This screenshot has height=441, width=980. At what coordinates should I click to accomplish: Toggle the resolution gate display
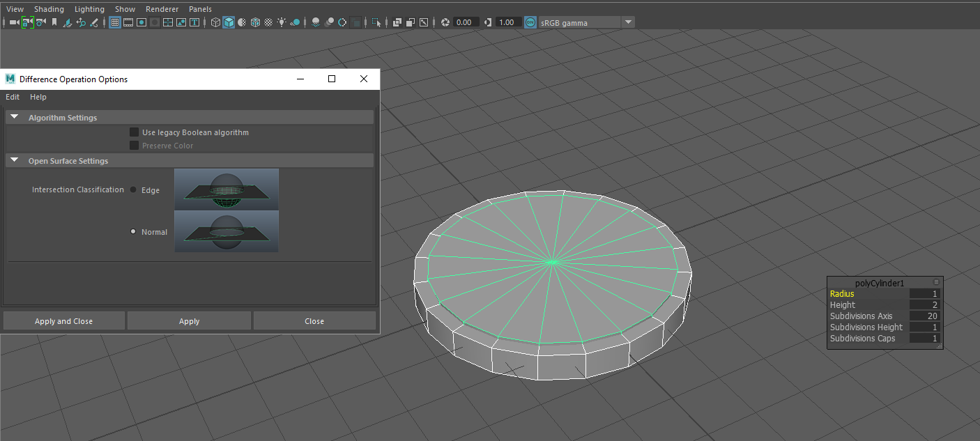click(x=141, y=22)
